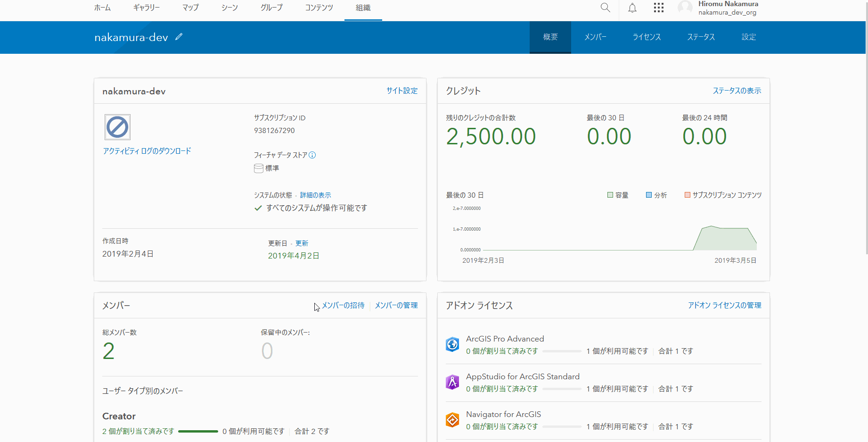Click subscription ID 9381267290
Screen dimensions: 868x442
tap(274, 131)
